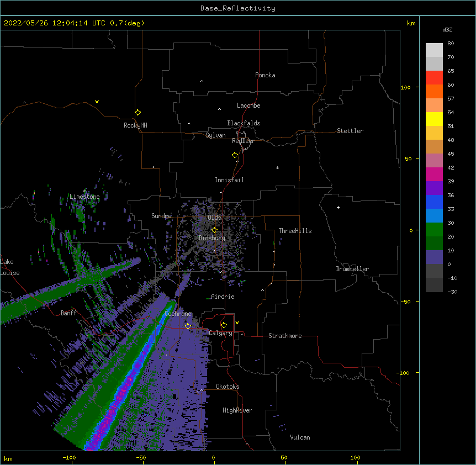Image resolution: width=476 pixels, height=465 pixels.
Task: Click the x-axis tick label 100
Action: click(355, 458)
